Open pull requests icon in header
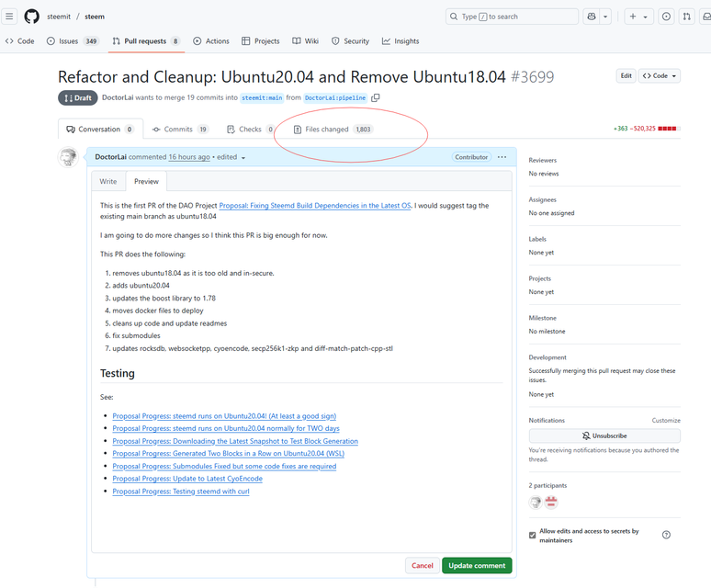The height and width of the screenshot is (588, 711). [x=687, y=17]
